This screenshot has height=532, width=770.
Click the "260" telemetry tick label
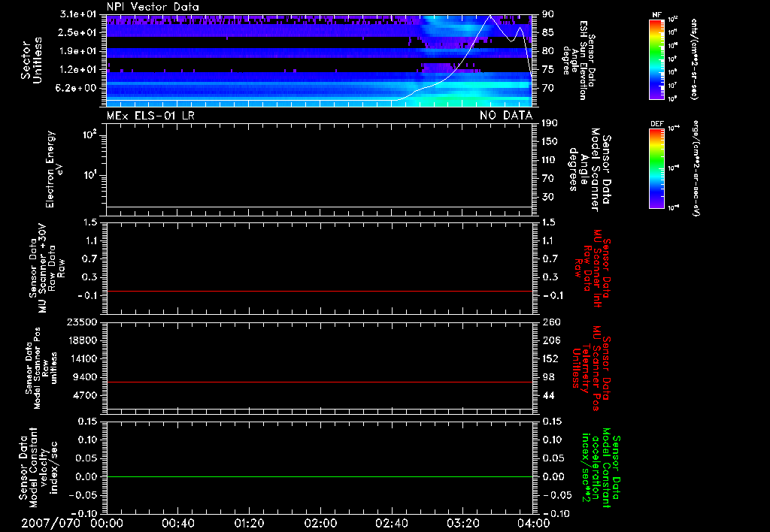point(551,322)
